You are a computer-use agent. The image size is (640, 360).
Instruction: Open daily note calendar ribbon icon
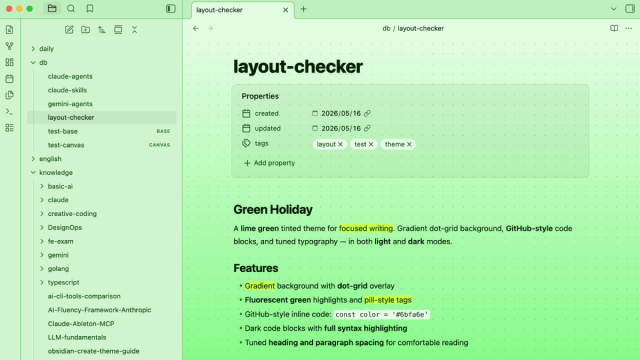pyautogui.click(x=9, y=78)
